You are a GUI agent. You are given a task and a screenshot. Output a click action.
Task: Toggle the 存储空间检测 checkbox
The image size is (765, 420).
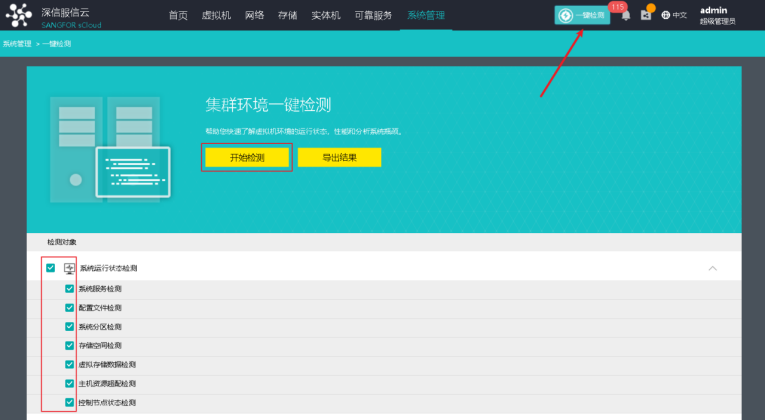coord(69,345)
